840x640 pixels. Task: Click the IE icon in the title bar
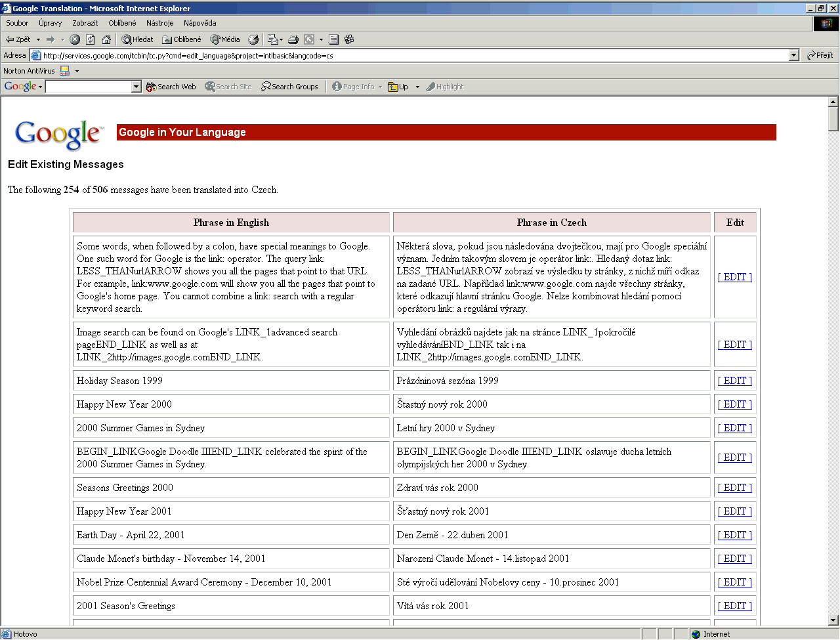pos(7,9)
